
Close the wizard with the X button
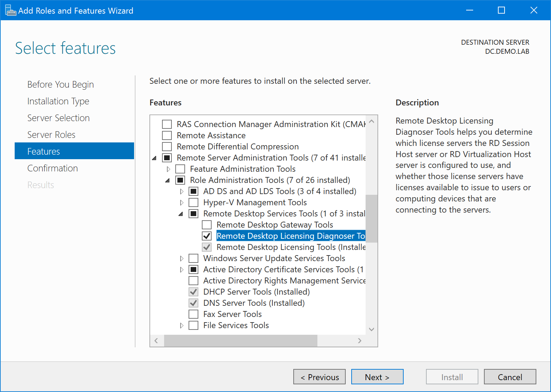[x=534, y=10]
